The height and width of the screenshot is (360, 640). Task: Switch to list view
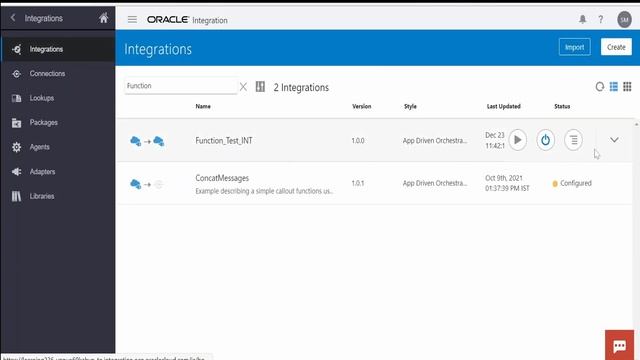coord(613,87)
